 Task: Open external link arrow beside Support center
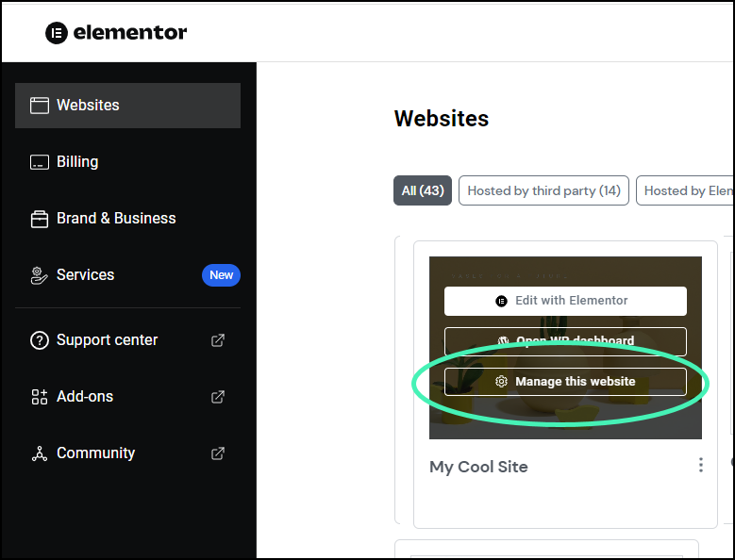coord(218,340)
